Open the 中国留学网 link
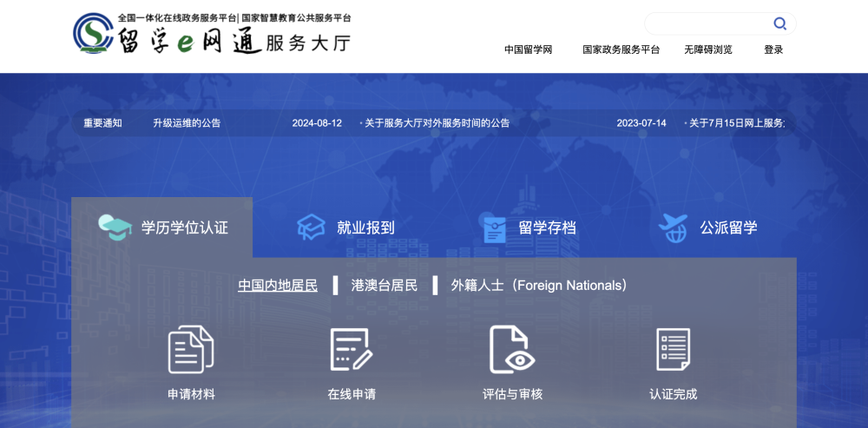868x428 pixels. [x=528, y=49]
